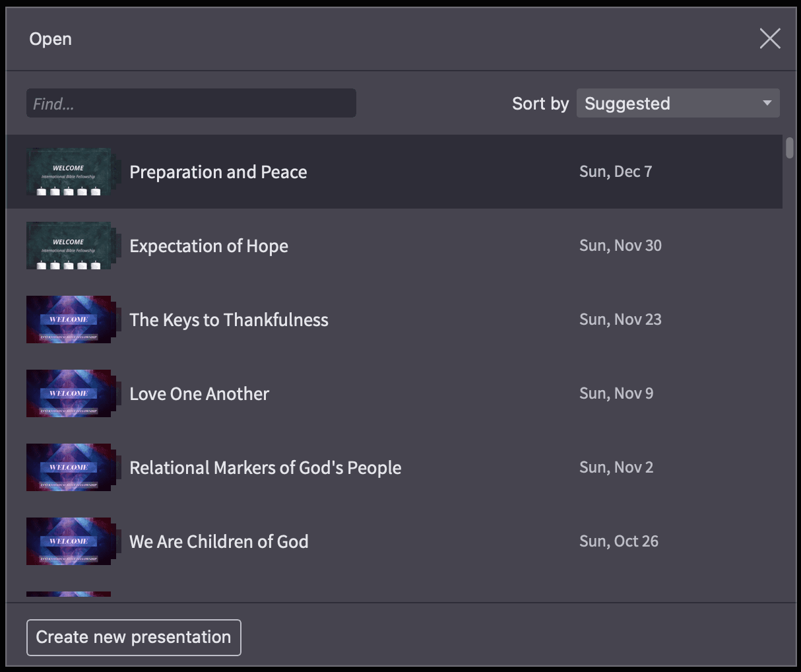Image resolution: width=801 pixels, height=672 pixels.
Task: Click the Expectation of Hope thumbnail
Action: (x=69, y=246)
